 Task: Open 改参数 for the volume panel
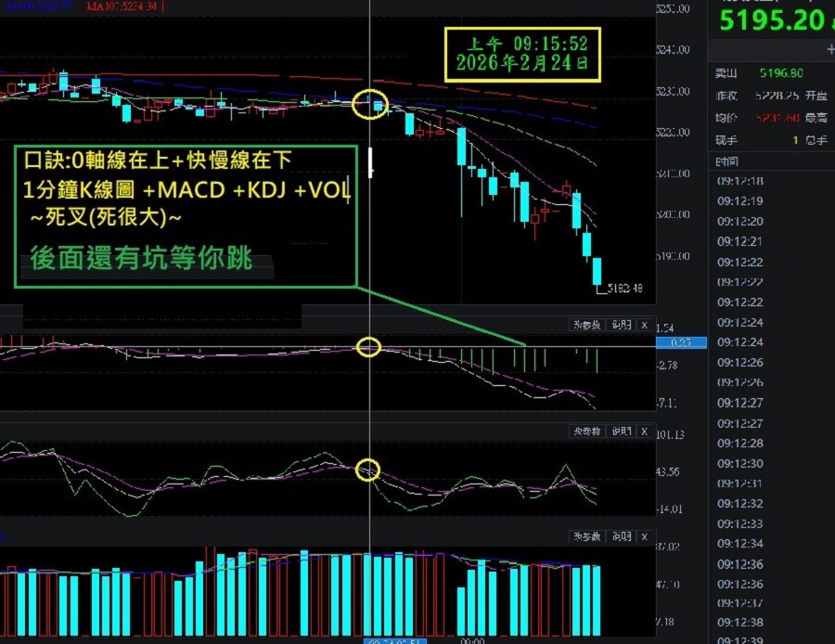(x=587, y=536)
